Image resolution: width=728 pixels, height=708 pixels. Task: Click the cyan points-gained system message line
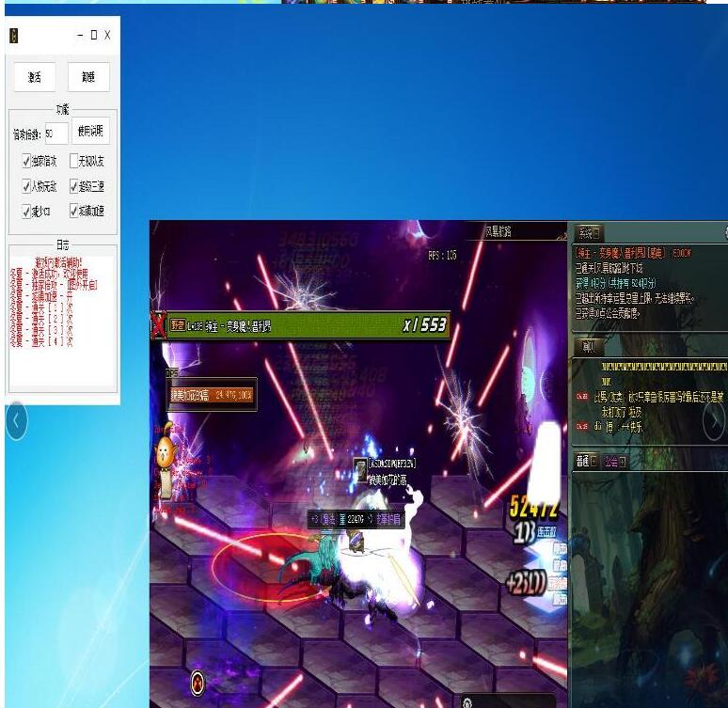[616, 283]
